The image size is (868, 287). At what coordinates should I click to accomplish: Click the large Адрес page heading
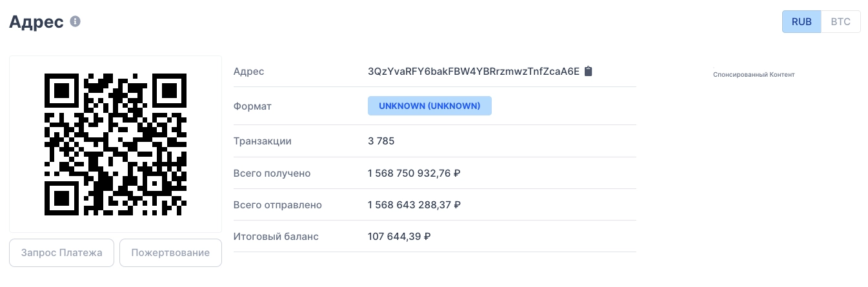[36, 21]
